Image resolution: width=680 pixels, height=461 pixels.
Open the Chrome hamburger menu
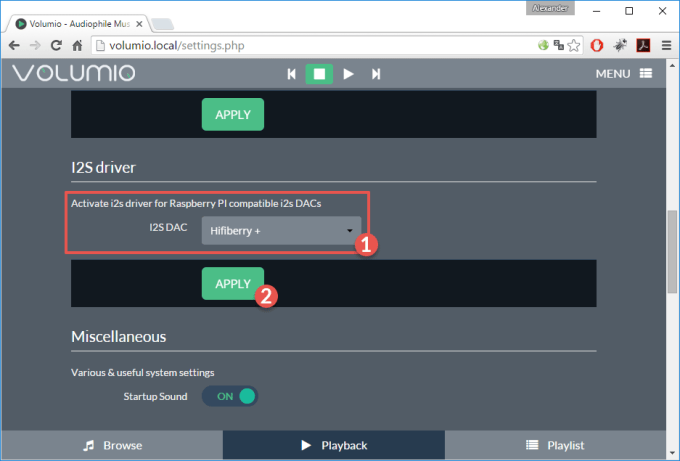pos(667,45)
